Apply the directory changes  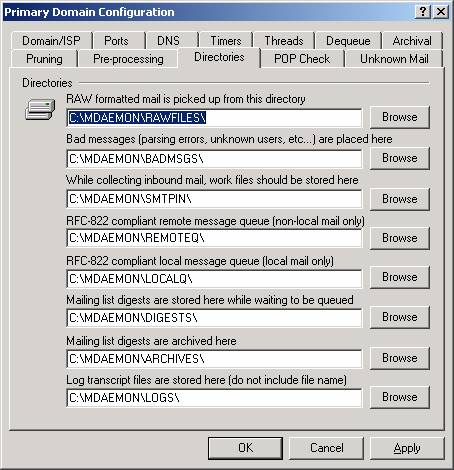point(407,448)
